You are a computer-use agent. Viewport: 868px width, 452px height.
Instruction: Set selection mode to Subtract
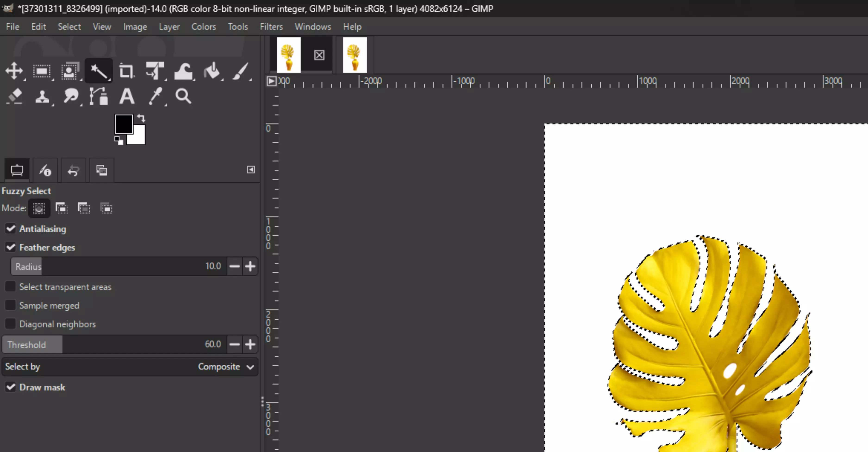pos(84,208)
